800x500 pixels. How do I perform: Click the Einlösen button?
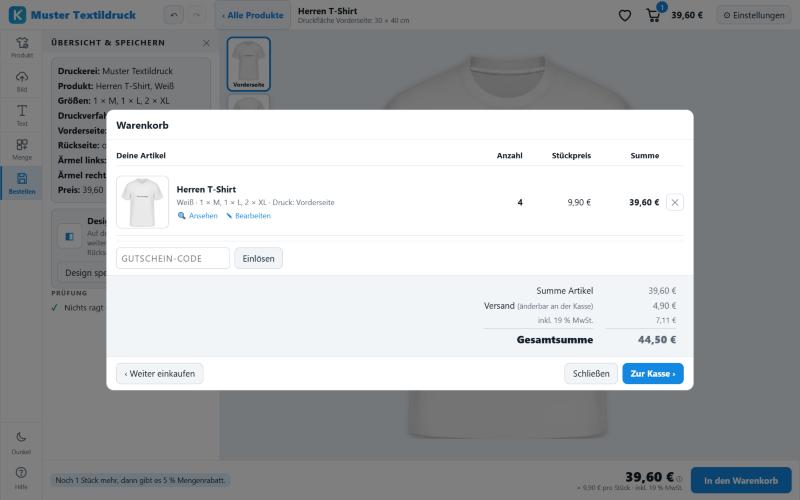tap(258, 258)
